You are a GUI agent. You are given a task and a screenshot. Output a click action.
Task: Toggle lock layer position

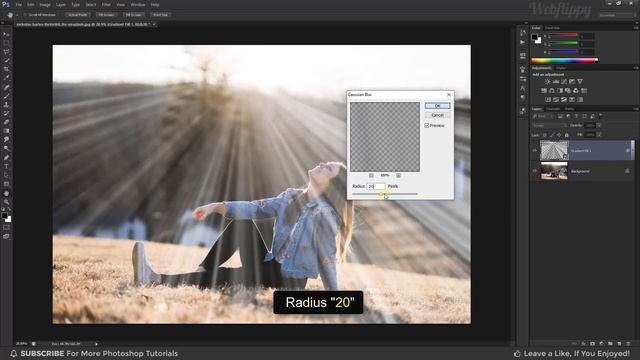(x=559, y=135)
